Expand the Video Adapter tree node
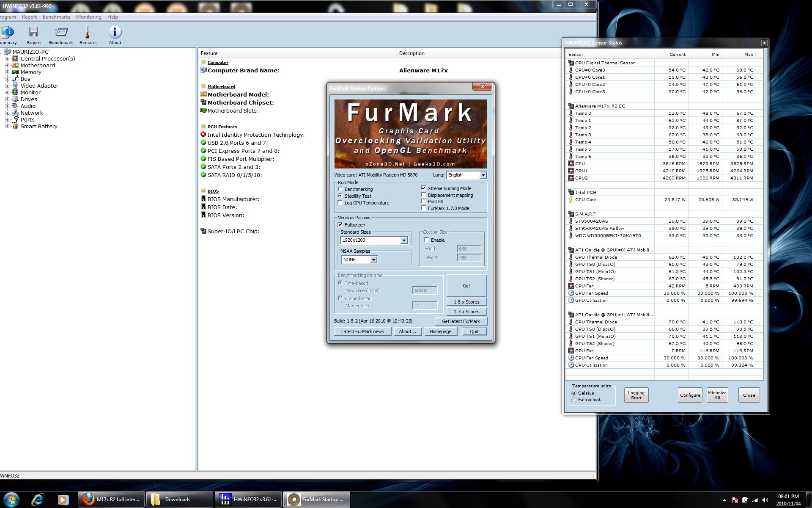Viewport: 812px width, 508px height. click(x=7, y=86)
